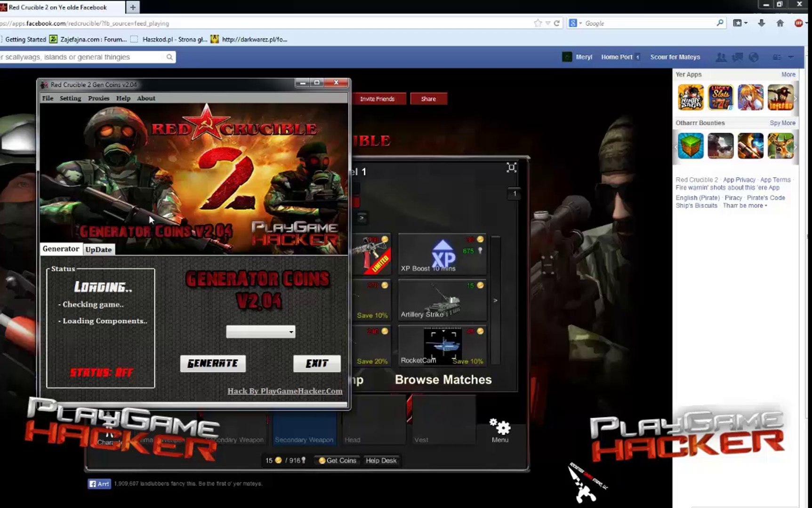
Task: Open the Getting Started bookmark
Action: (25, 40)
